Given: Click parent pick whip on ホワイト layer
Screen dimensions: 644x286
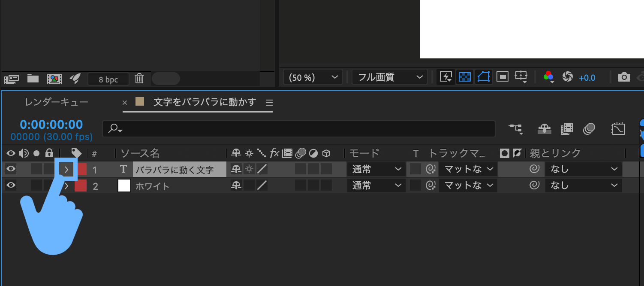Looking at the screenshot, I should 534,186.
